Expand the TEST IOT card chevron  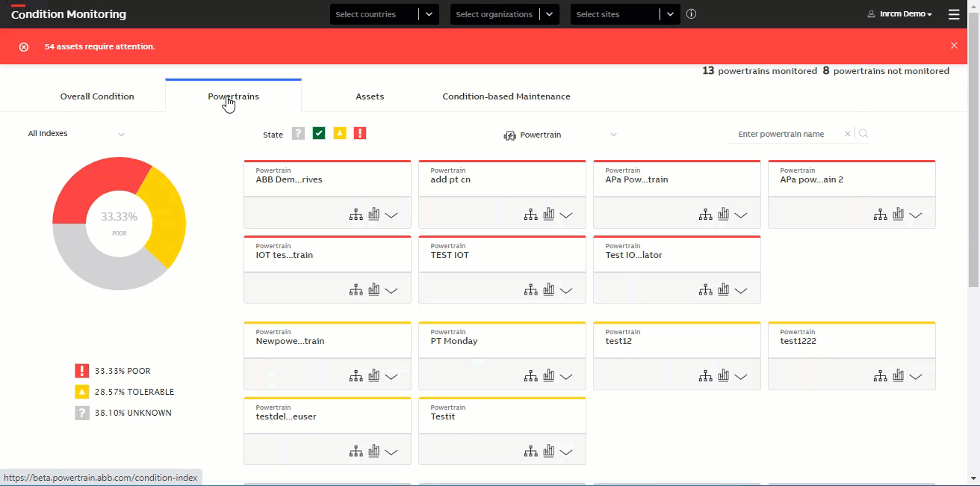pos(565,291)
